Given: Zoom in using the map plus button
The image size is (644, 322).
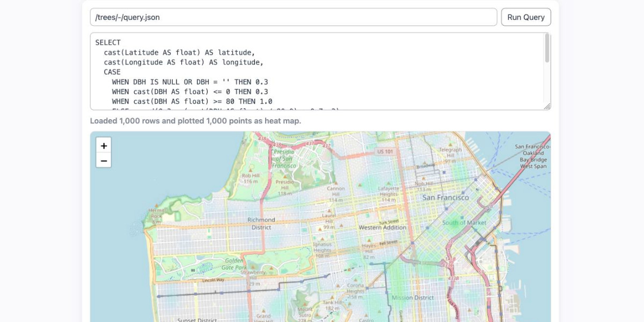Looking at the screenshot, I should coord(104,145).
